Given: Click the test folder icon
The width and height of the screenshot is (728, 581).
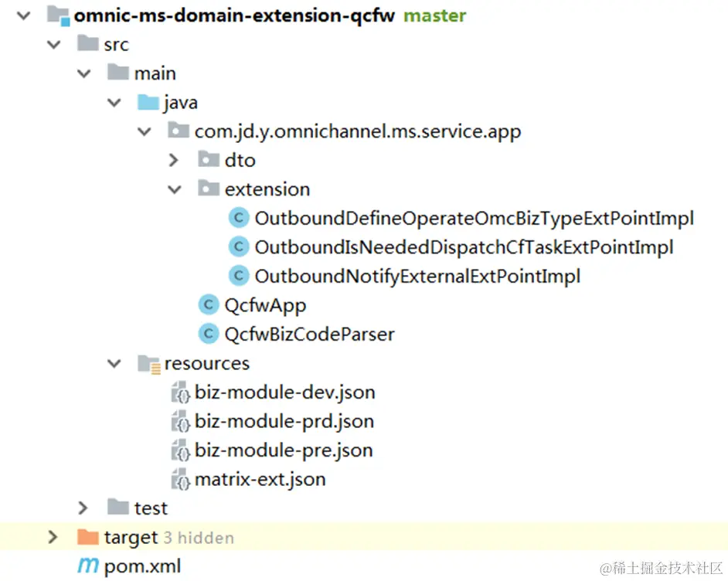Looking at the screenshot, I should click(x=118, y=507).
